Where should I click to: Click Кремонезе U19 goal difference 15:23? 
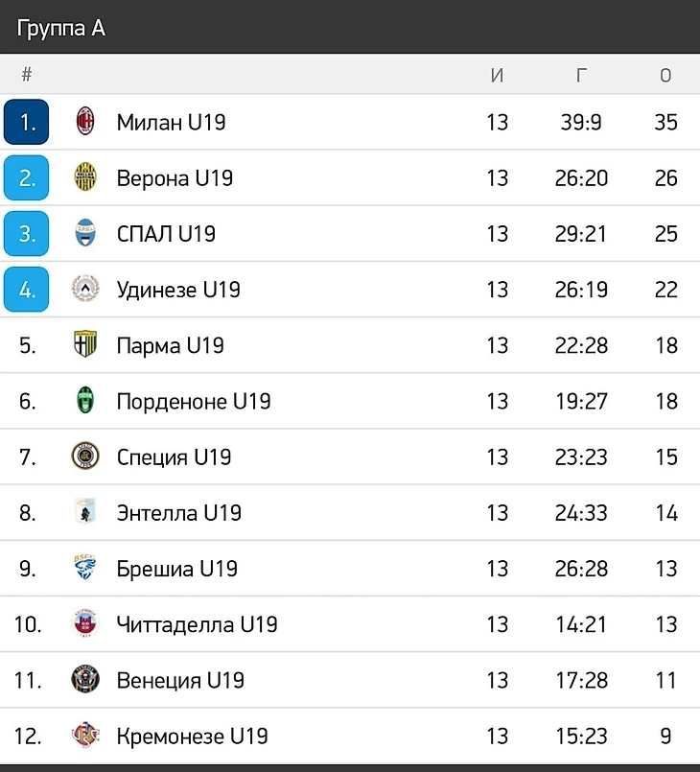pyautogui.click(x=581, y=736)
